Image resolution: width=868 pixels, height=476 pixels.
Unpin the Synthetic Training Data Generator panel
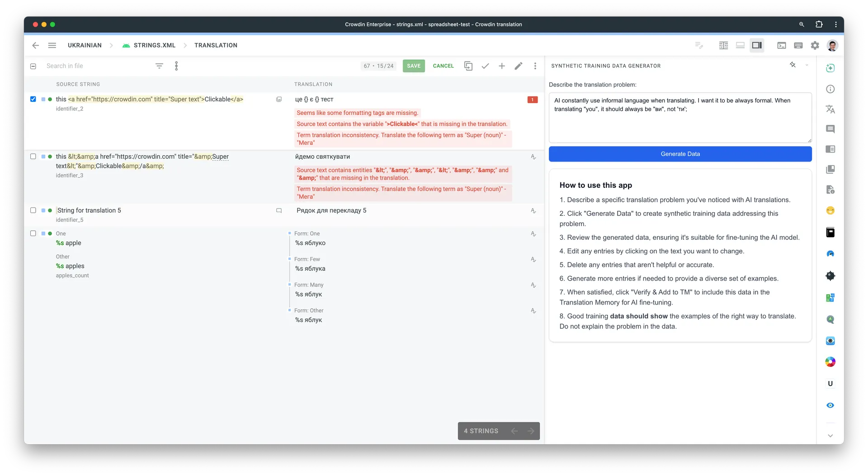[793, 65]
